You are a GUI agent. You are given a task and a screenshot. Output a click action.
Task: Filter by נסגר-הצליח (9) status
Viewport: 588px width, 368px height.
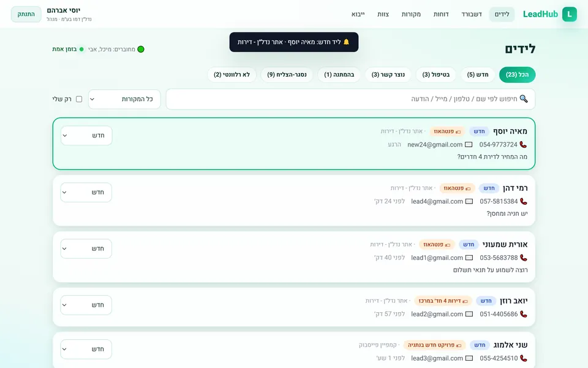pyautogui.click(x=287, y=75)
